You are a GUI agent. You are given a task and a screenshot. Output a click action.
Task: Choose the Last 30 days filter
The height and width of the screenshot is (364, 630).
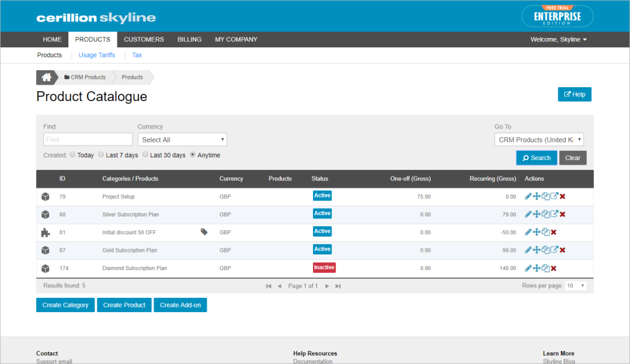tap(146, 155)
